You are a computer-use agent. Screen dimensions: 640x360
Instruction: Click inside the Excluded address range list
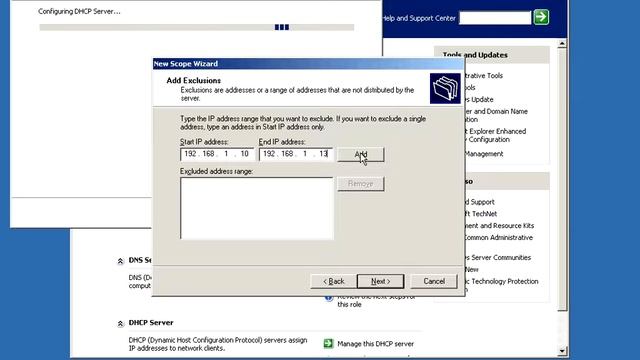coord(257,208)
